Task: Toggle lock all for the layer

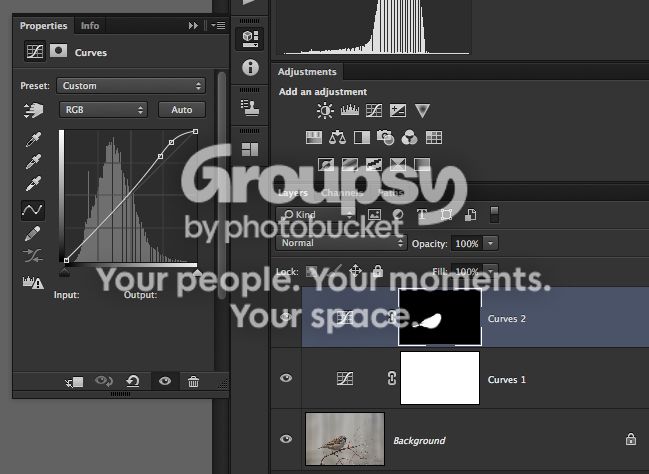Action: coord(377,271)
